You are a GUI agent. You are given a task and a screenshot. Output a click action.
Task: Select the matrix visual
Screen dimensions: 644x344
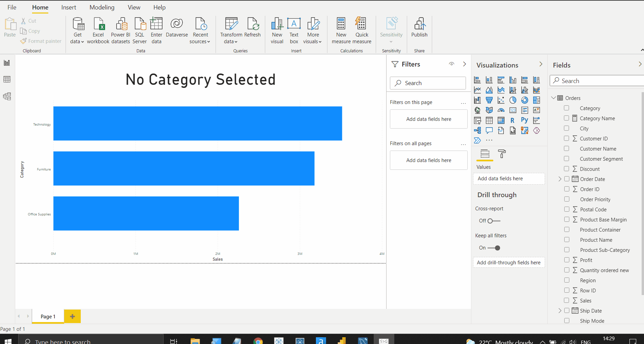coord(501,121)
